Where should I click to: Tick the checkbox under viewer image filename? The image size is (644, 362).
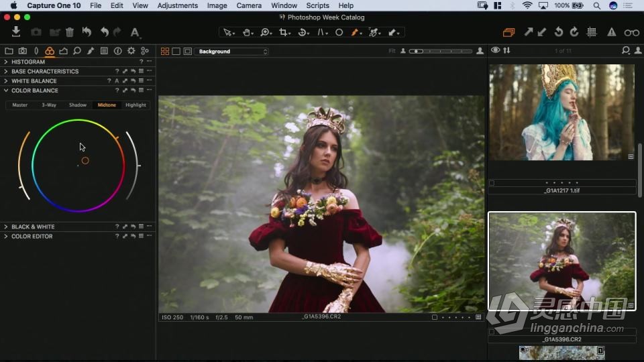435,317
